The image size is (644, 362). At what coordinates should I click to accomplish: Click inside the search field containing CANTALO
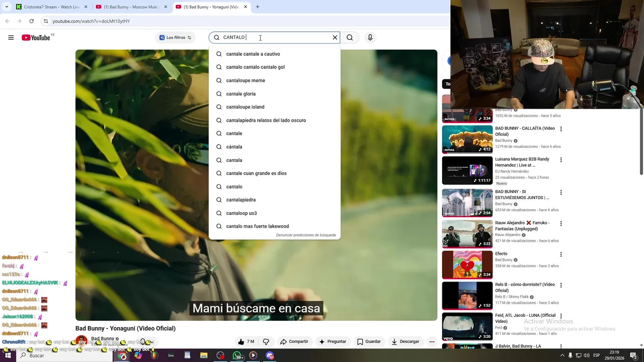[x=274, y=38]
